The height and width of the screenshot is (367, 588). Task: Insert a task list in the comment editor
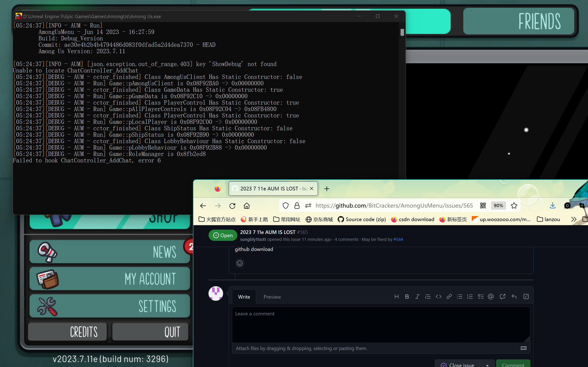click(481, 296)
